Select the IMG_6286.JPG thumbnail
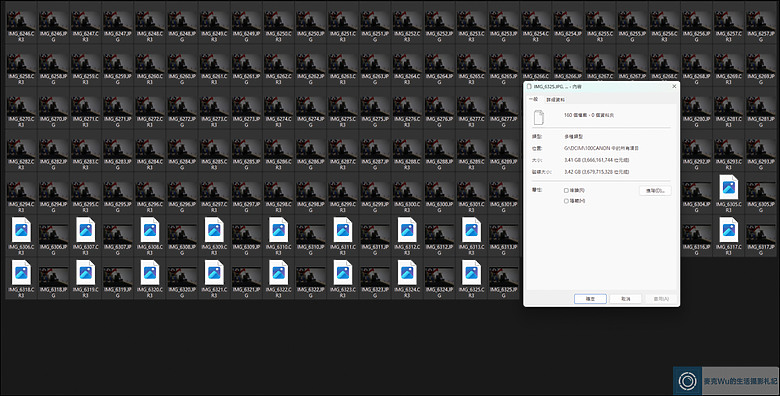The height and width of the screenshot is (396, 780). tap(310, 150)
